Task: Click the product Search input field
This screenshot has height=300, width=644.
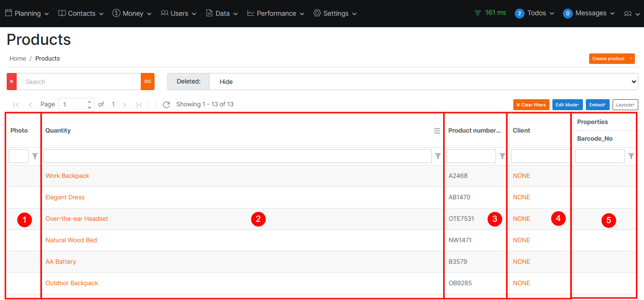Action: tap(79, 82)
